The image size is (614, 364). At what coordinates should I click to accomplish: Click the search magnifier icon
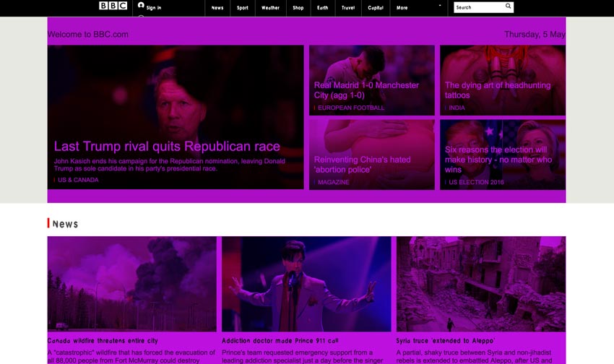[508, 6]
